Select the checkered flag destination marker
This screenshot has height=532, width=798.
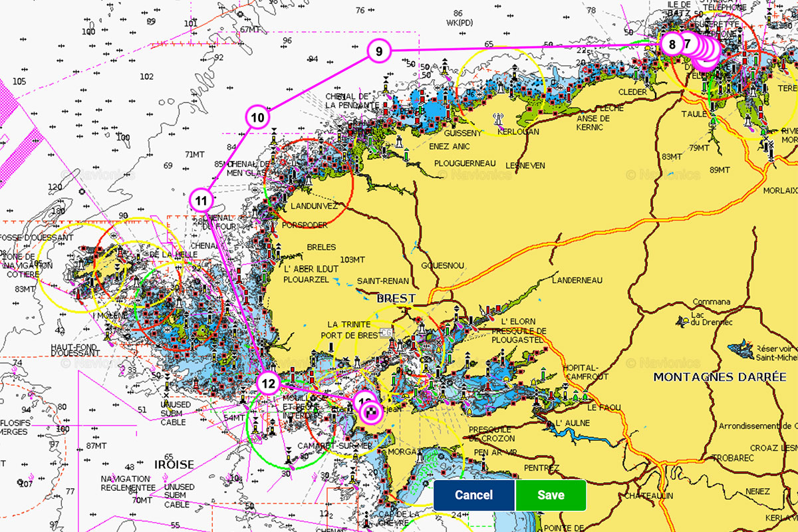[372, 413]
